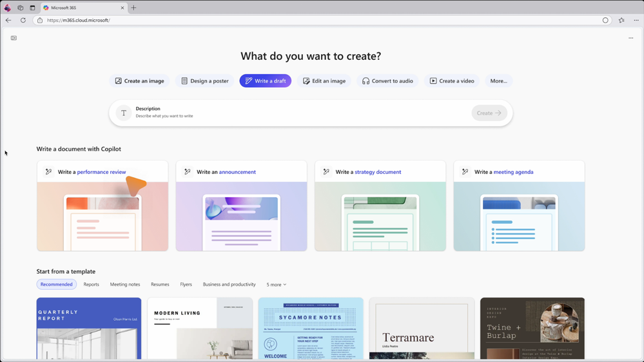Go back to the previous page
The width and height of the screenshot is (644, 362).
[x=8, y=20]
